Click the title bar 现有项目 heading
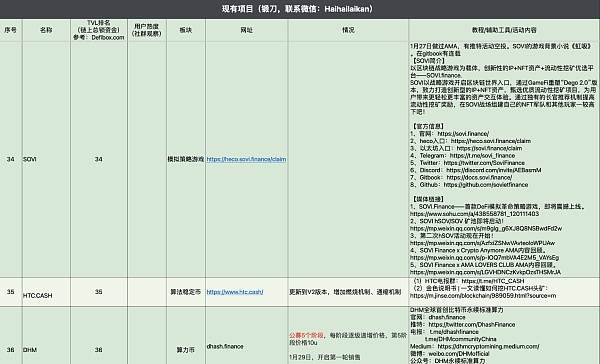The width and height of the screenshot is (600, 364). coord(297,9)
